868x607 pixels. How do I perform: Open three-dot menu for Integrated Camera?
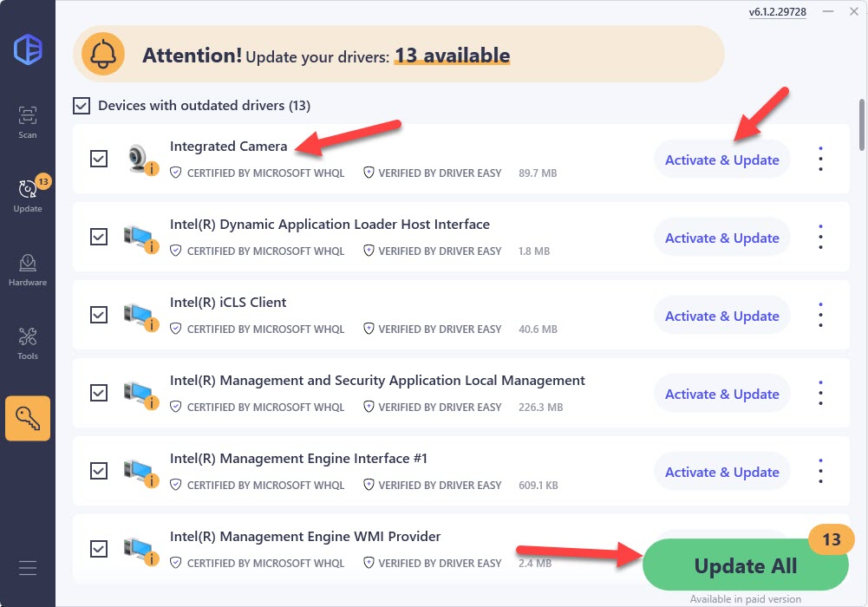click(x=820, y=159)
